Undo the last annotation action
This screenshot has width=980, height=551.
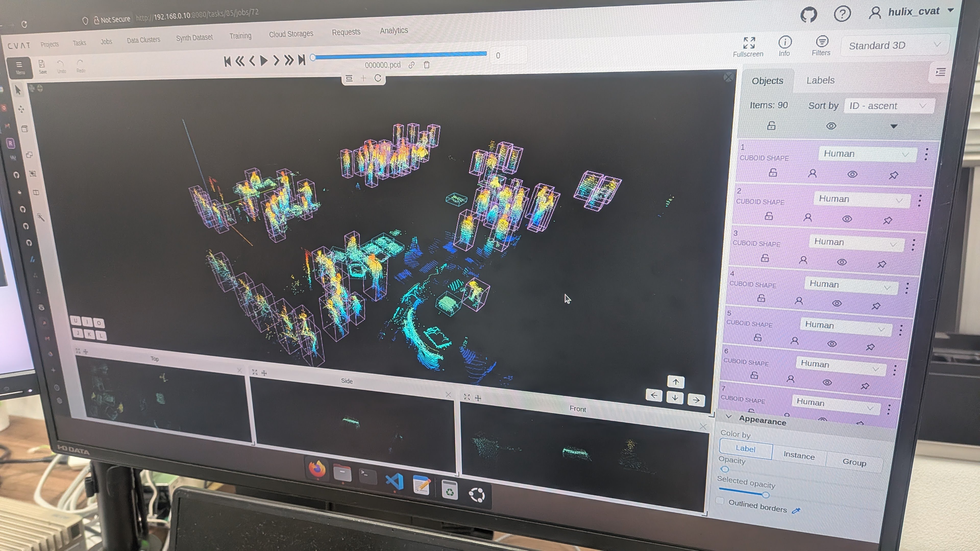tap(61, 66)
